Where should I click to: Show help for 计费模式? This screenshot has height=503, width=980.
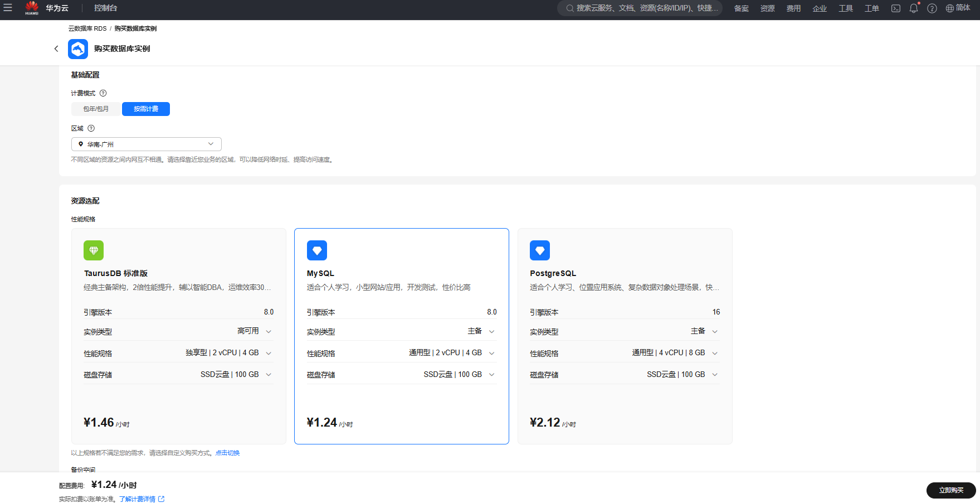[x=103, y=93]
